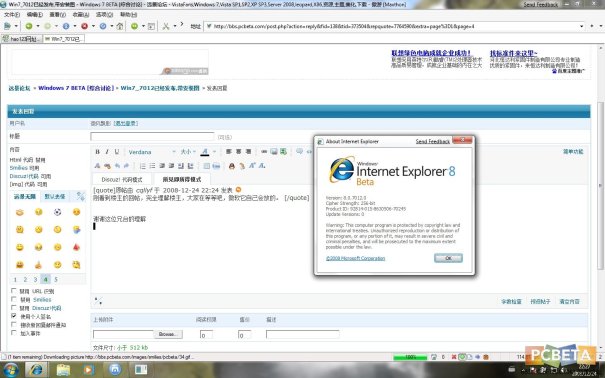Check the disable URL recognition checkbox
This screenshot has width=605, height=378.
click(x=14, y=291)
